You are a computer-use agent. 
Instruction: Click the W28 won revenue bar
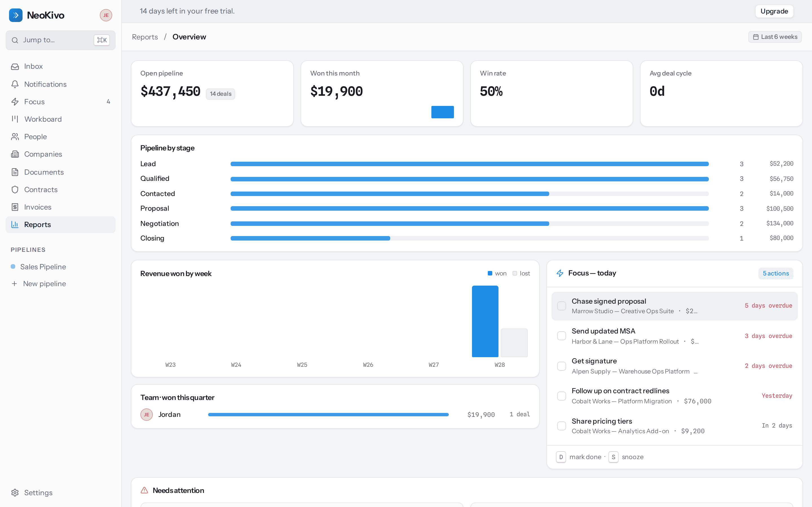(485, 321)
